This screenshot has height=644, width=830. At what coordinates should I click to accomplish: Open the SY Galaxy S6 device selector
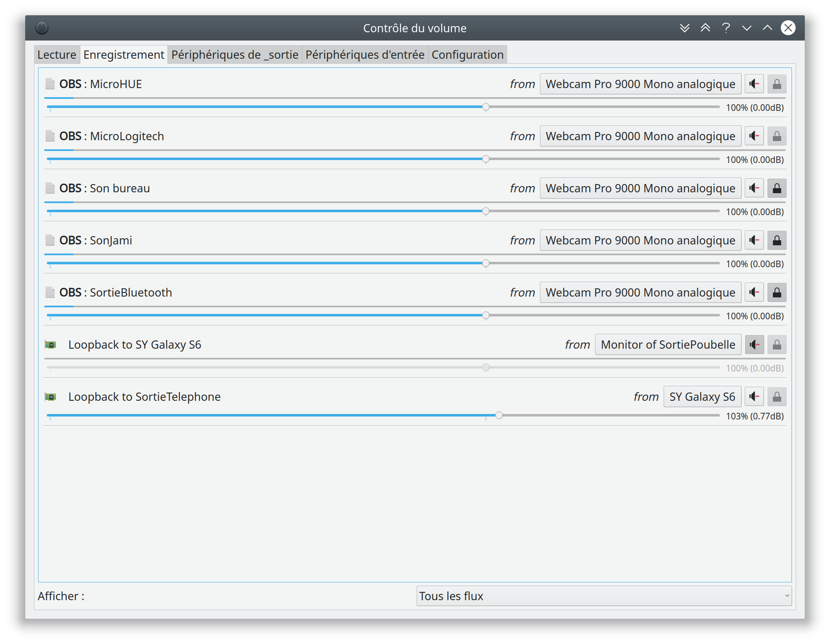tap(702, 396)
